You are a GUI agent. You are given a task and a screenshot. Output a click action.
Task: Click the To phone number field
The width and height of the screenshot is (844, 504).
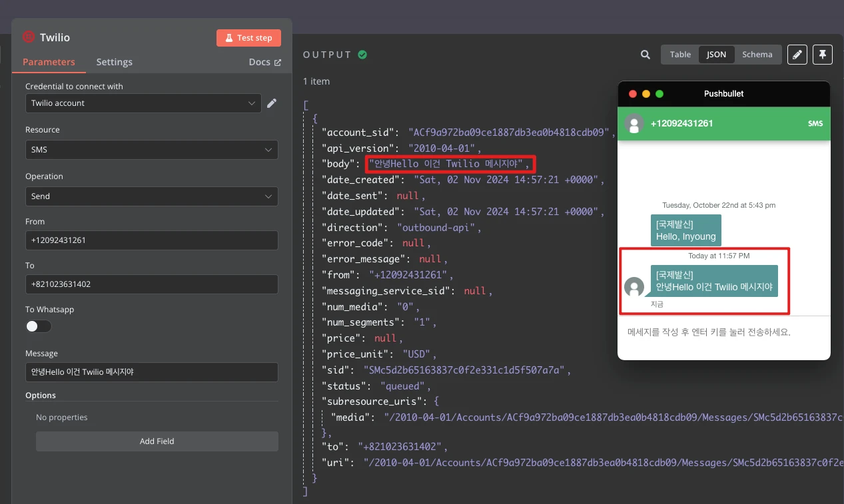coord(152,284)
